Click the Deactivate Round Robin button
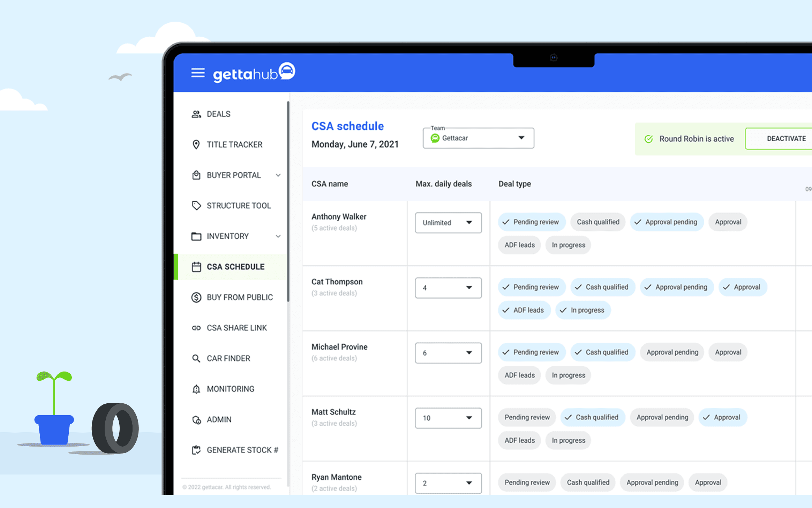The image size is (812, 508). (785, 139)
